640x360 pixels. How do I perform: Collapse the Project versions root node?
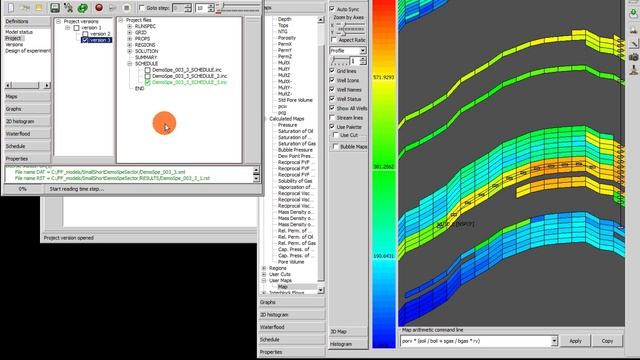[58, 21]
